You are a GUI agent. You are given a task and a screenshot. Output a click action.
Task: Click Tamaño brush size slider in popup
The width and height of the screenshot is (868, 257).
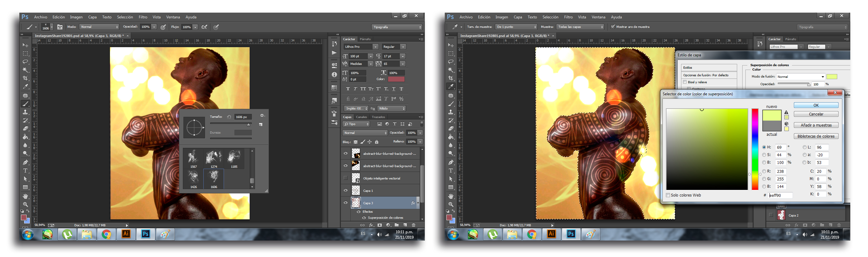click(231, 124)
